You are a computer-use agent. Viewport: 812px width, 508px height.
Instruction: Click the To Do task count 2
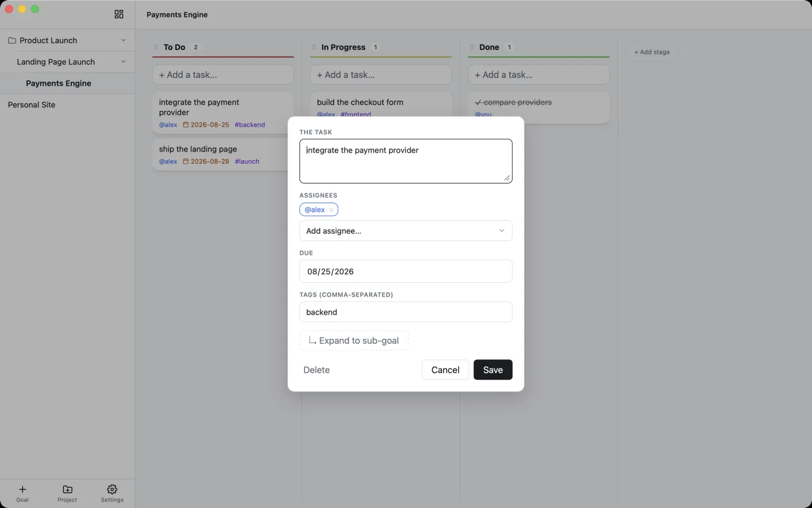pyautogui.click(x=195, y=47)
